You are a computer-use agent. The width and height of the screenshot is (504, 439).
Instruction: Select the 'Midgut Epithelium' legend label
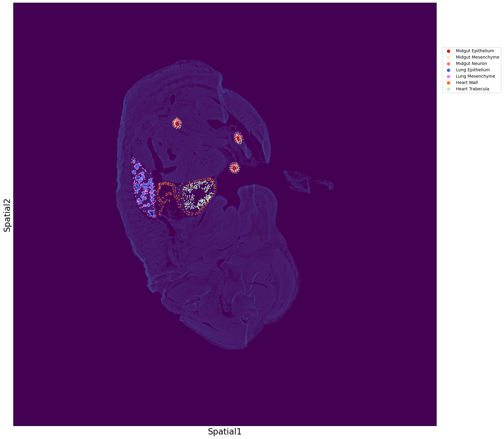tap(475, 51)
